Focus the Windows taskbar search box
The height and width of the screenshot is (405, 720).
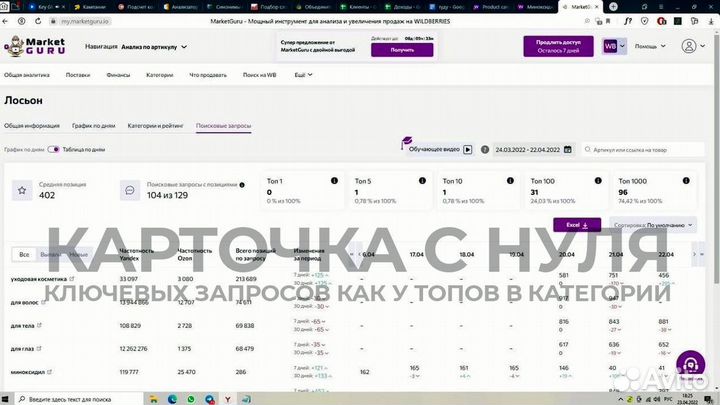[78, 399]
